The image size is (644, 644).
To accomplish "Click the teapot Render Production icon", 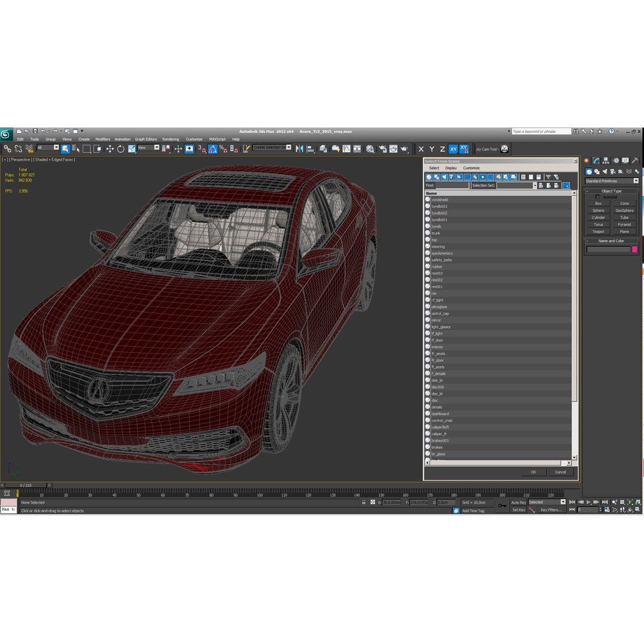I will coord(404,148).
